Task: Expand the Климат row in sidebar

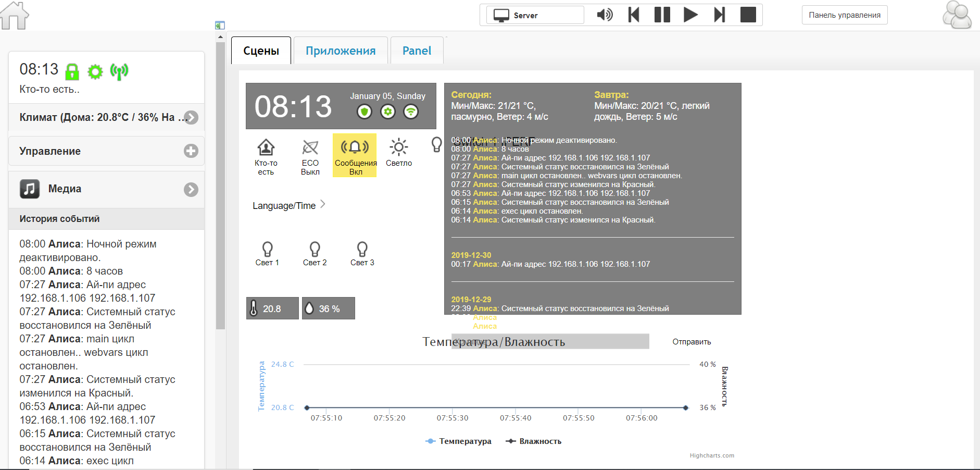Action: (x=192, y=117)
